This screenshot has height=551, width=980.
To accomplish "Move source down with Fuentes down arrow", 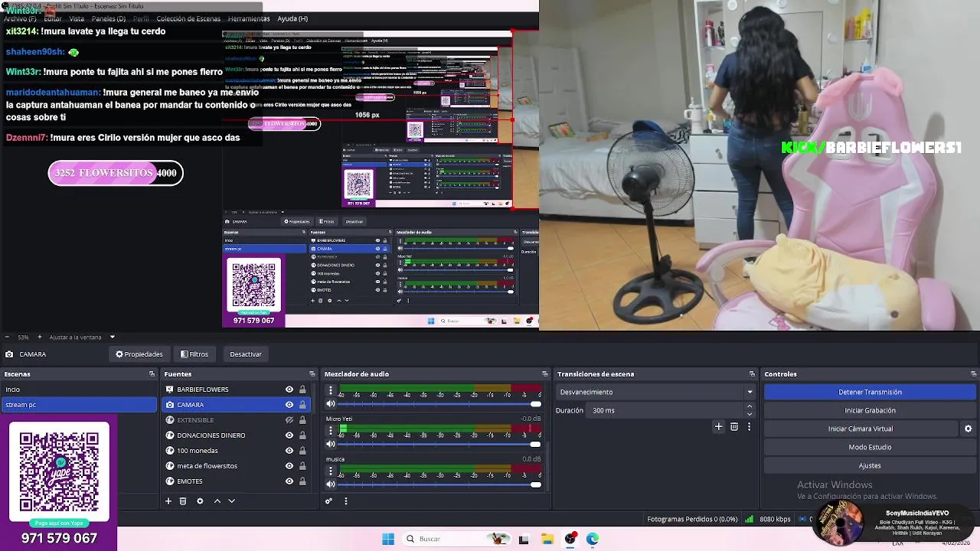I will pyautogui.click(x=231, y=501).
